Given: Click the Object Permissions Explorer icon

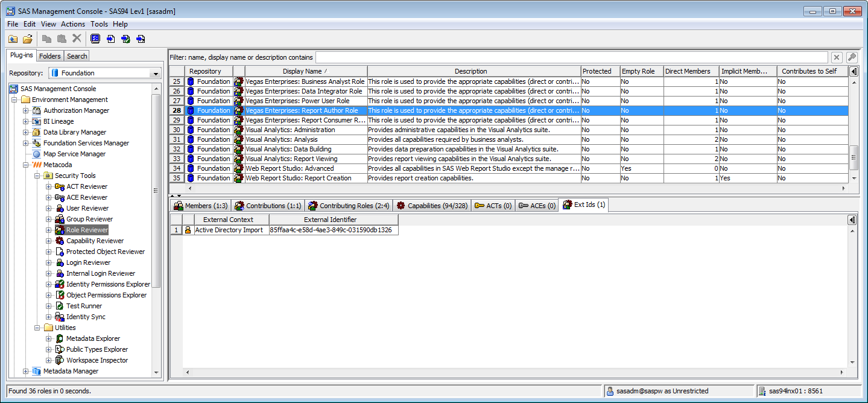Looking at the screenshot, I should [60, 295].
